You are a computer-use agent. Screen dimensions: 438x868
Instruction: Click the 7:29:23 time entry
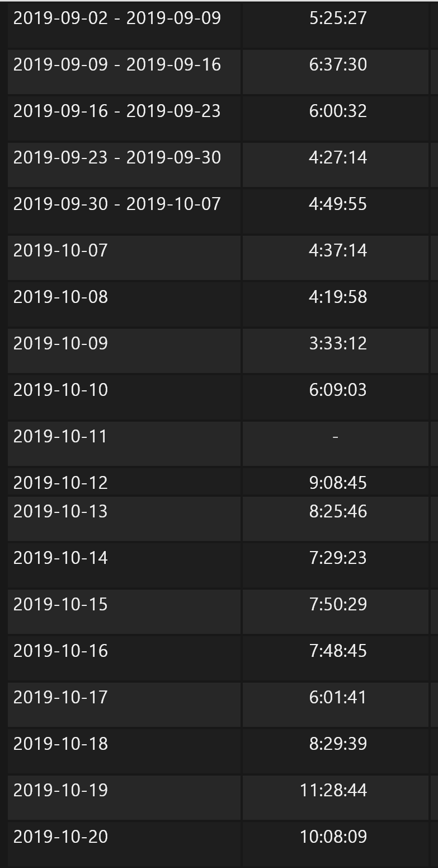[337, 558]
